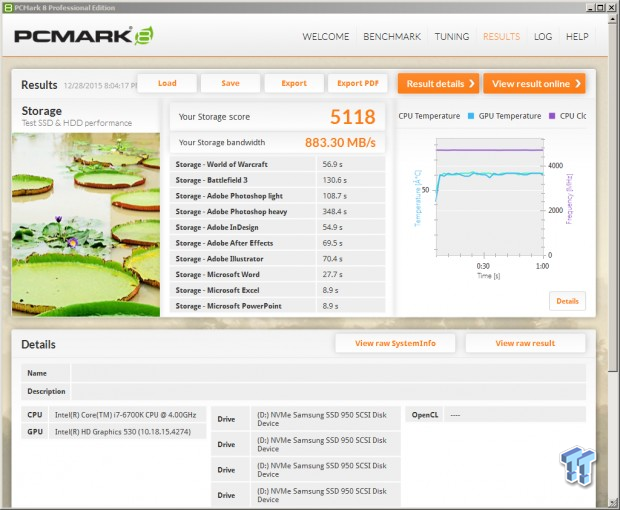Image resolution: width=620 pixels, height=510 pixels.
Task: Select Storage - Adobe Photoshop heavy row
Action: point(277,212)
